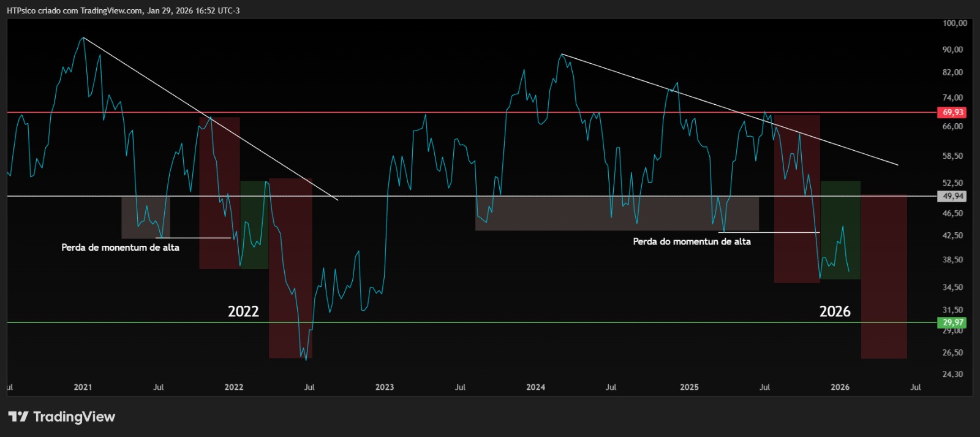The width and height of the screenshot is (980, 437).
Task: Select the 2025 time axis label
Action: click(x=689, y=387)
